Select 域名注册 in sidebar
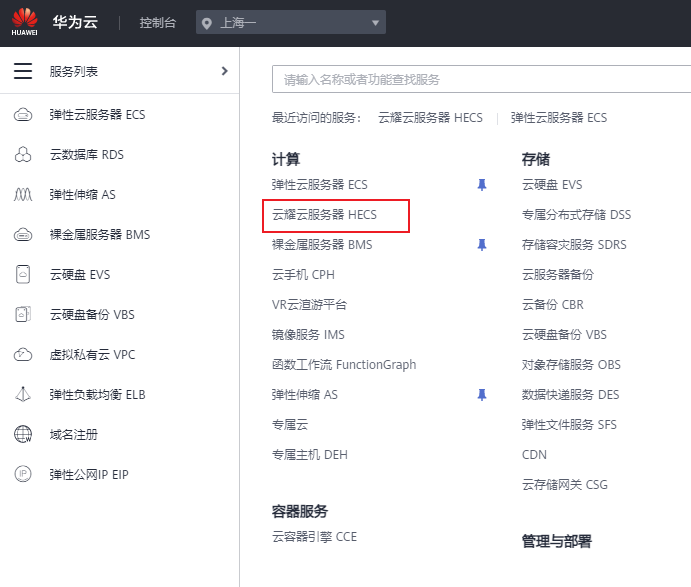The width and height of the screenshot is (691, 587). [74, 435]
